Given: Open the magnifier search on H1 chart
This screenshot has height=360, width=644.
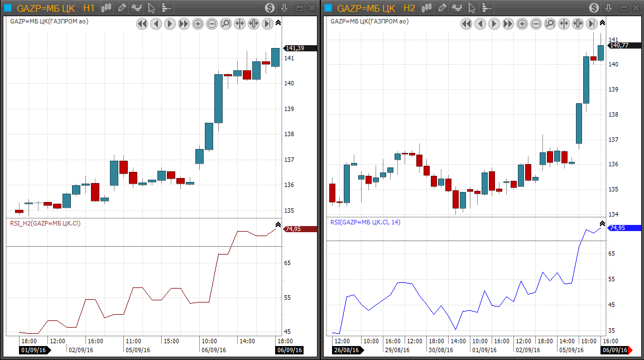Looking at the screenshot, I should [225, 23].
